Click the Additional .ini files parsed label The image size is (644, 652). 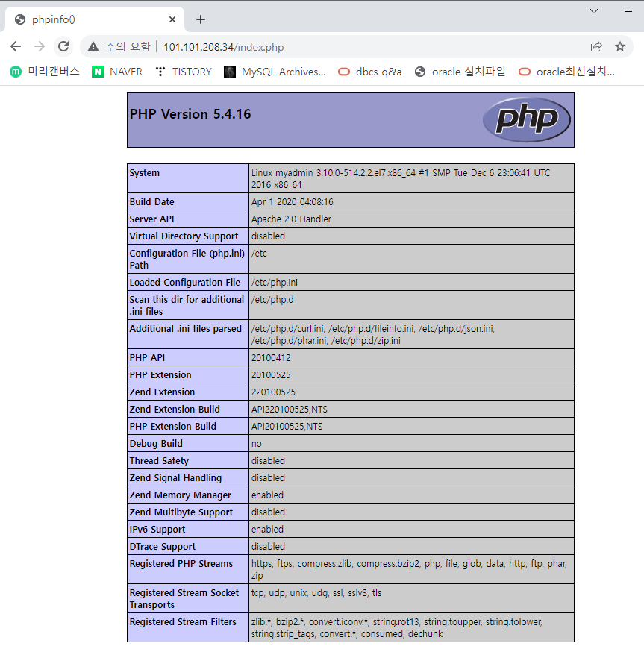(x=186, y=329)
